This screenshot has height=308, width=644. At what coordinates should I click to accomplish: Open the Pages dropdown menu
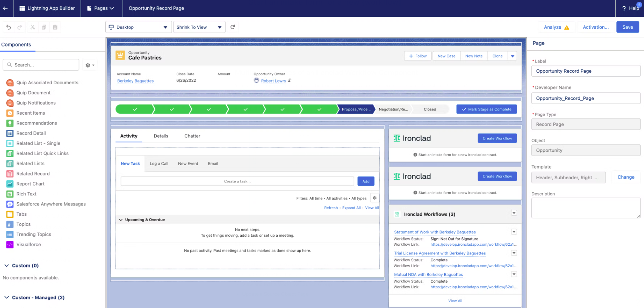(x=100, y=8)
